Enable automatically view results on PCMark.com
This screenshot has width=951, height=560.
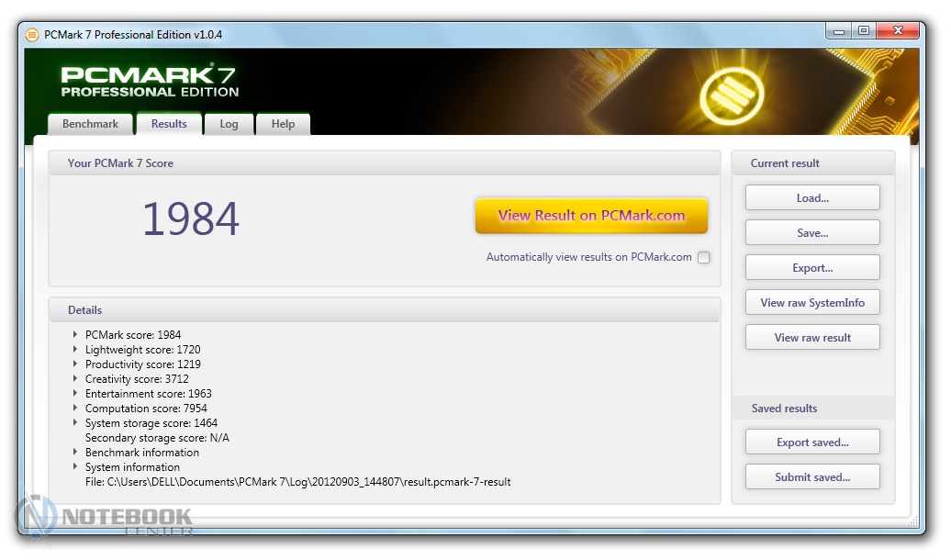tap(703, 258)
